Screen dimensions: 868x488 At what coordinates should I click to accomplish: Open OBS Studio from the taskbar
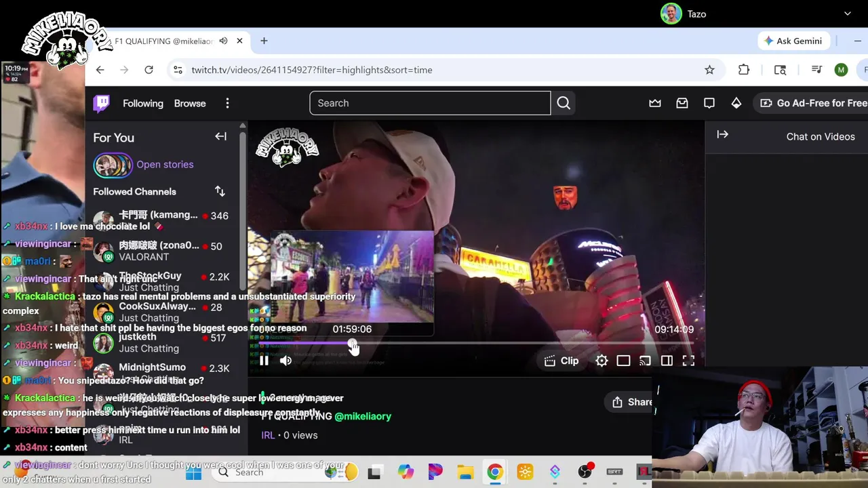coord(585,472)
